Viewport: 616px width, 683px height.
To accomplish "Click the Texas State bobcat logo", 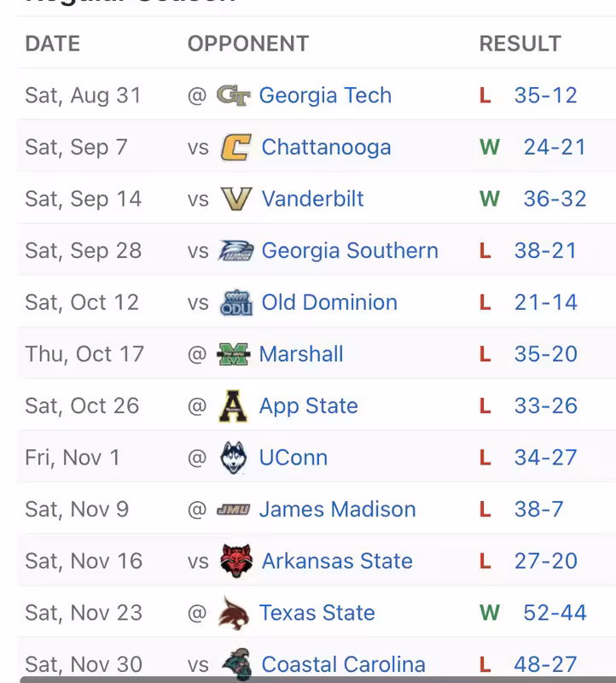I will [233, 613].
